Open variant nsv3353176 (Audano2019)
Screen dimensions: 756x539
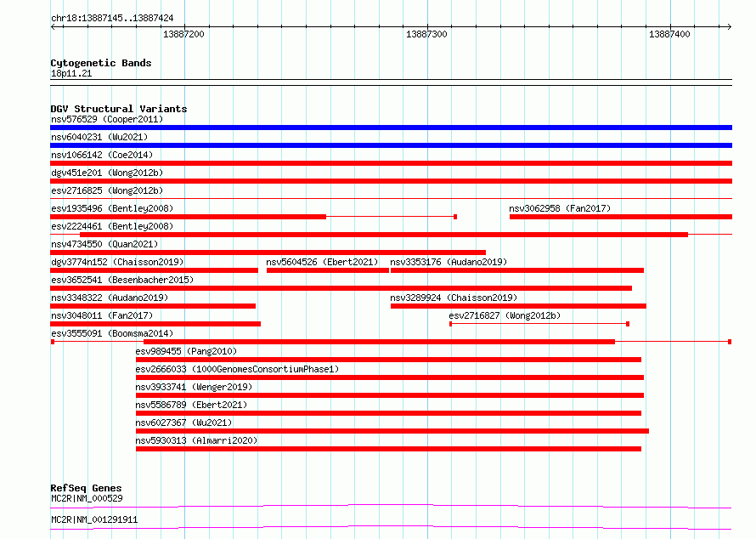click(x=449, y=262)
